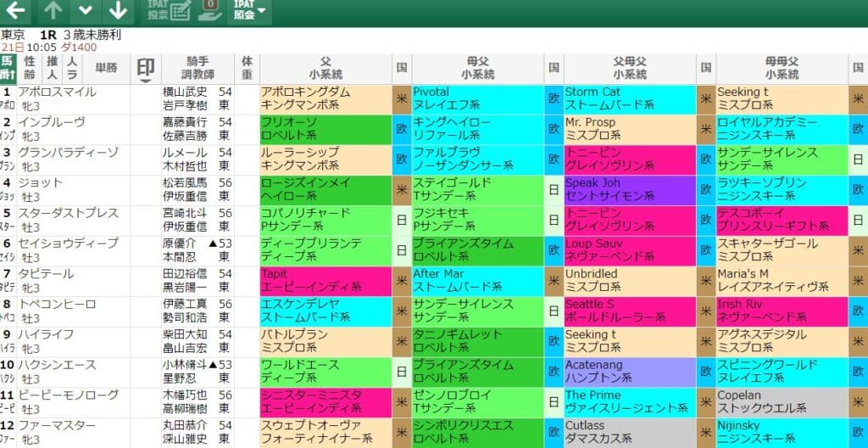Click dam sire cell Pivotal
The image size is (868, 448).
click(478, 98)
